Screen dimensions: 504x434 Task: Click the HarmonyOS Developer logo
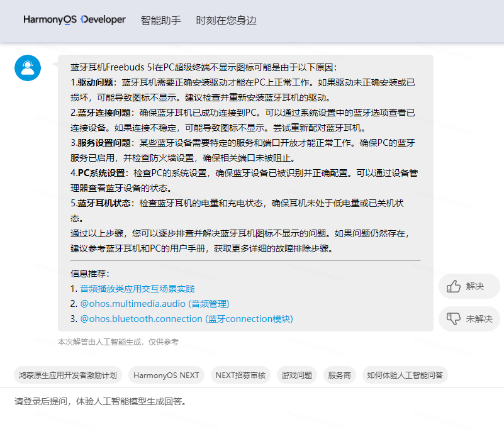point(74,20)
